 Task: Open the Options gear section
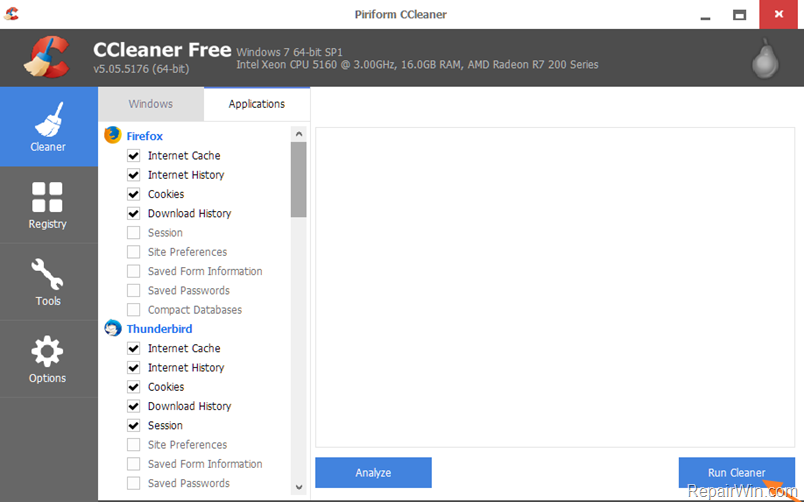(x=48, y=359)
